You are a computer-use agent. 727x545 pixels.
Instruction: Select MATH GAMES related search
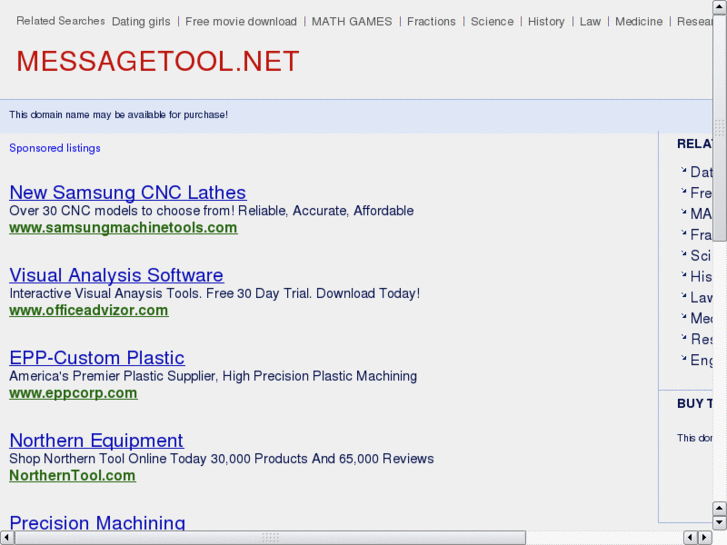click(352, 21)
